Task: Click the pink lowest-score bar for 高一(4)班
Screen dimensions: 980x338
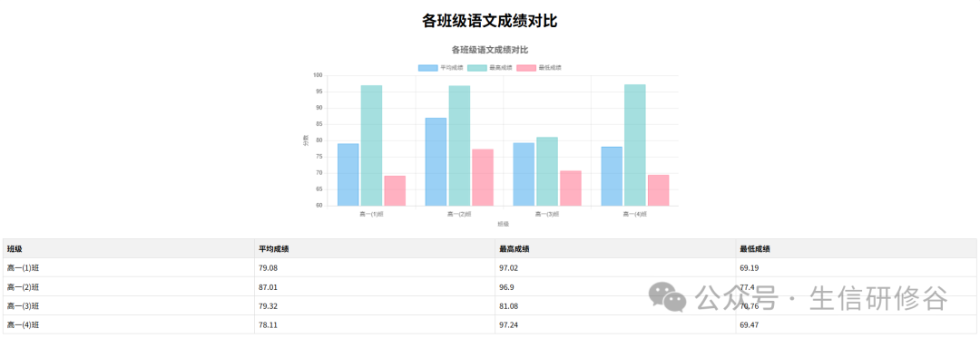Action: point(658,190)
